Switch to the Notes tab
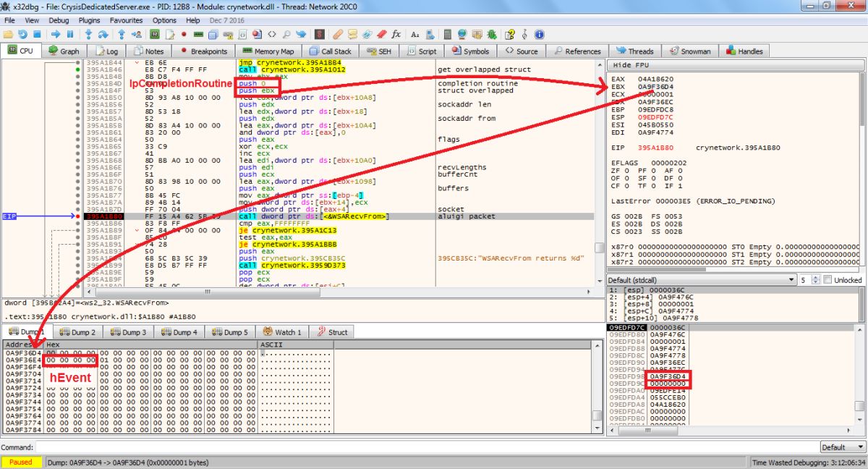 (x=148, y=51)
